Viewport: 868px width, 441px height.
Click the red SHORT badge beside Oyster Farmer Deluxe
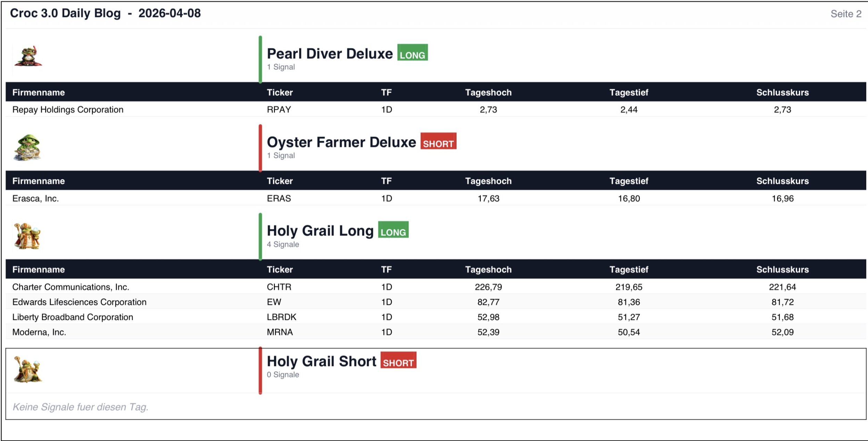click(438, 141)
